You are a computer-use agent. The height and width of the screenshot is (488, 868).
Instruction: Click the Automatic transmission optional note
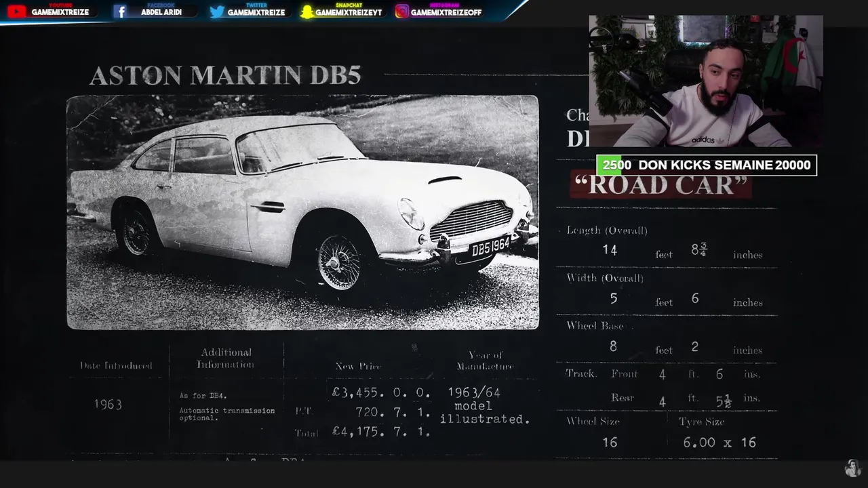pyautogui.click(x=227, y=414)
